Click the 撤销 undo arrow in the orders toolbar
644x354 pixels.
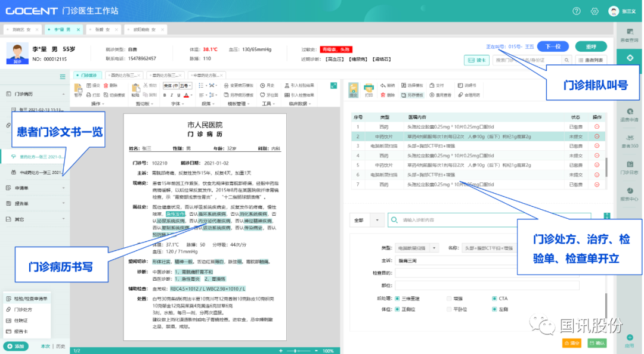[383, 85]
